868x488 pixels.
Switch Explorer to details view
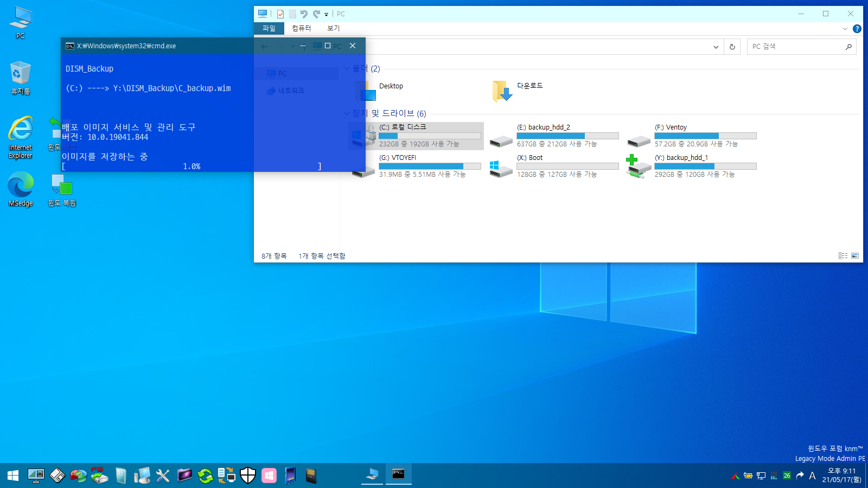(843, 256)
